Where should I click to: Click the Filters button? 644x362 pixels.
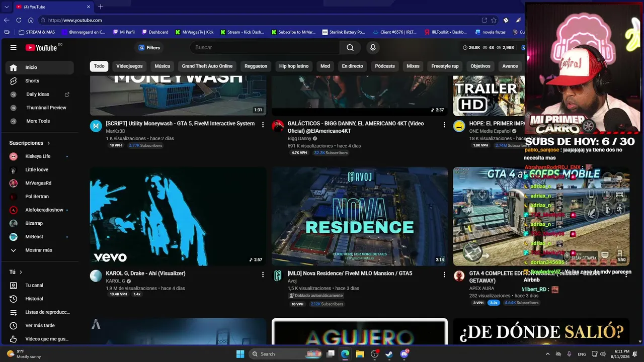(x=149, y=48)
